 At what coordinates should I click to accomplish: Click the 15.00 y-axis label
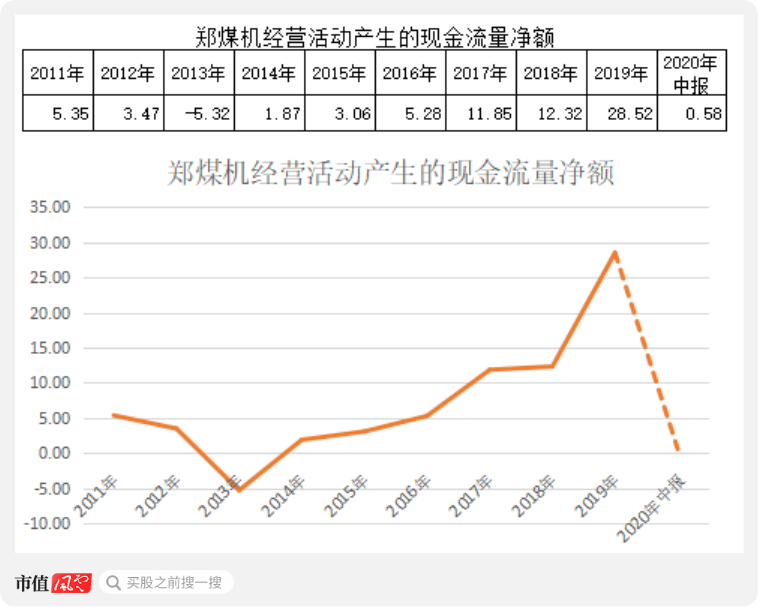click(50, 348)
